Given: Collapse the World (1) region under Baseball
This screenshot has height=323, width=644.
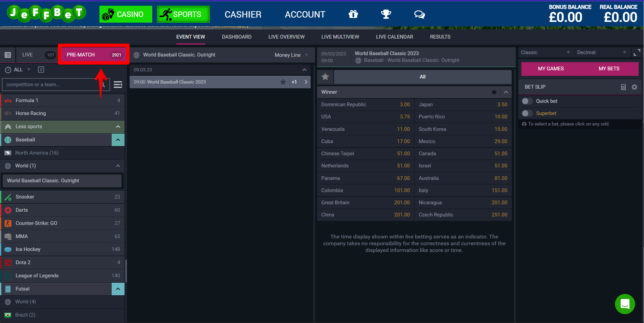Looking at the screenshot, I should click(x=118, y=166).
